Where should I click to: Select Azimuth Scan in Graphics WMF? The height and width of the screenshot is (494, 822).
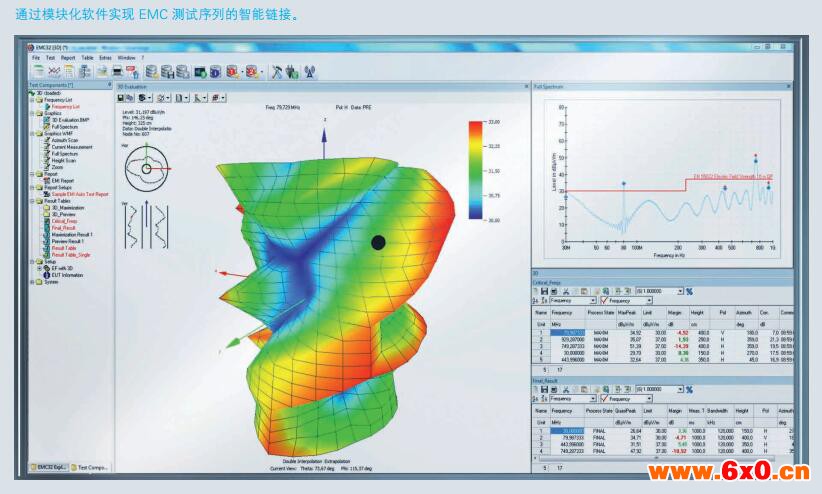pyautogui.click(x=64, y=141)
